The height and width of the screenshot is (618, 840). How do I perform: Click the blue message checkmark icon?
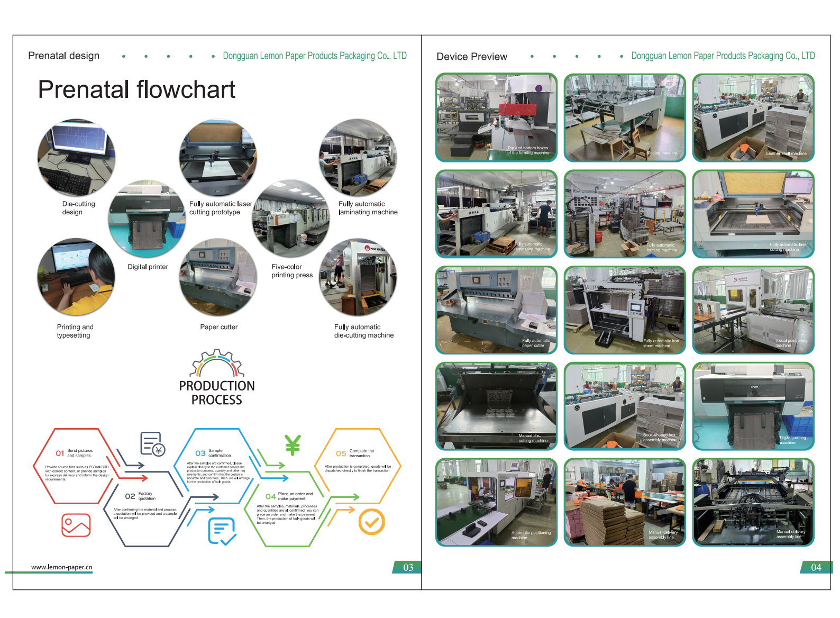tap(222, 531)
